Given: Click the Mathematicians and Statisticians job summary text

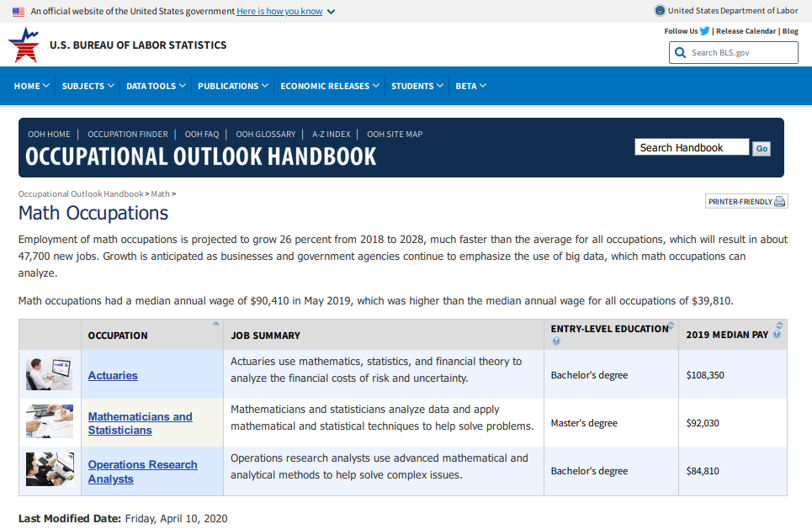Looking at the screenshot, I should point(382,418).
